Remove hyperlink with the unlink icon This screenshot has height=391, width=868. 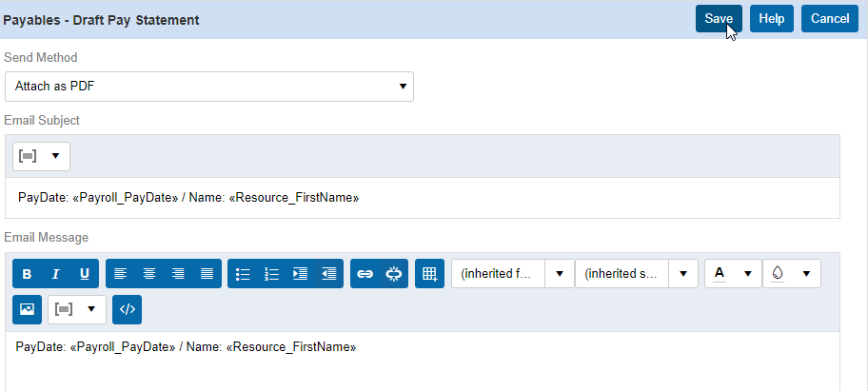[394, 274]
